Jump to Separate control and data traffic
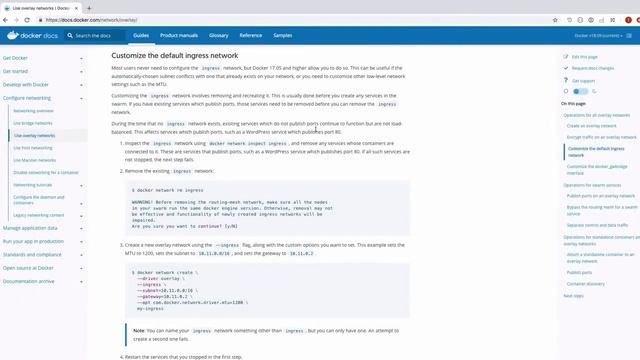The image size is (640, 360). (598, 225)
